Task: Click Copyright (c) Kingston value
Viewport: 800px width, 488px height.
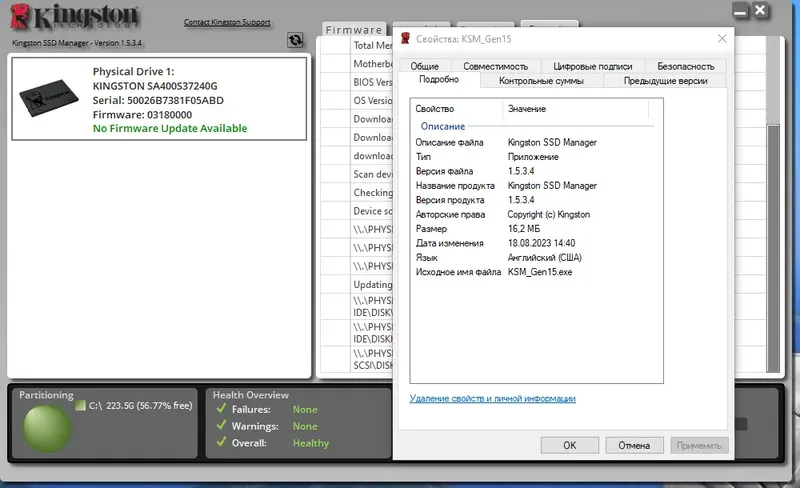Action: 548,214
